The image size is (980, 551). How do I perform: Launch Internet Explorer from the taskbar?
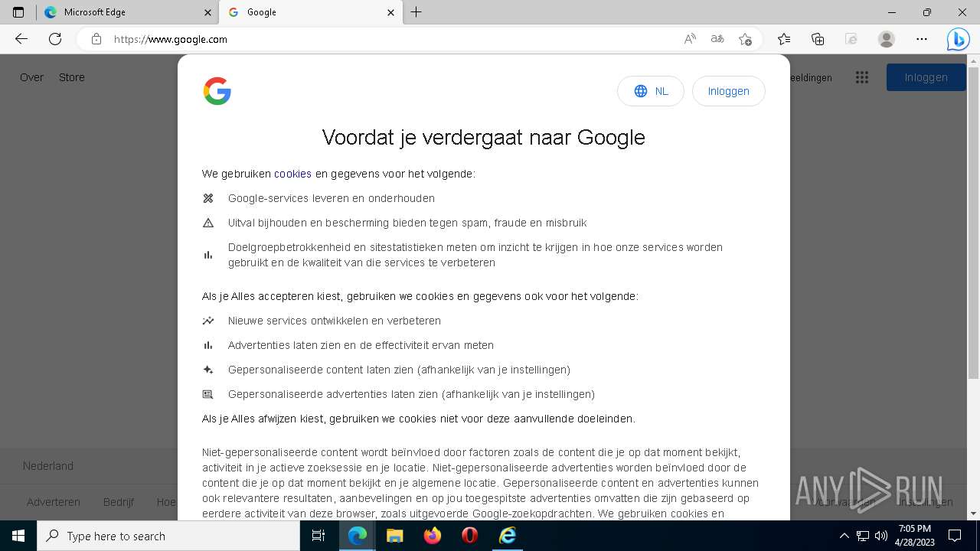(507, 536)
